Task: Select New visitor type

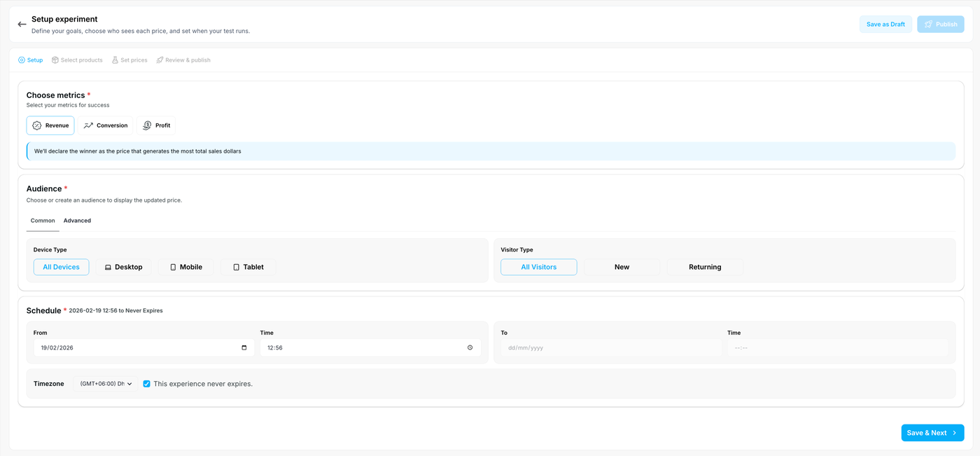Action: [622, 267]
